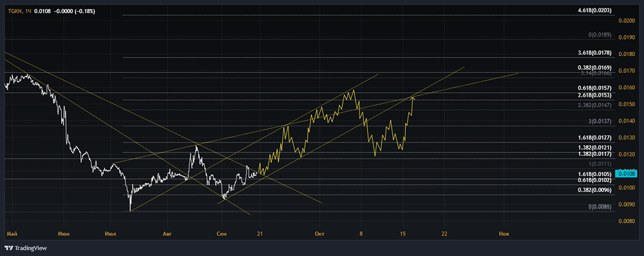Select the 1(0.0111) level label

tap(600, 164)
